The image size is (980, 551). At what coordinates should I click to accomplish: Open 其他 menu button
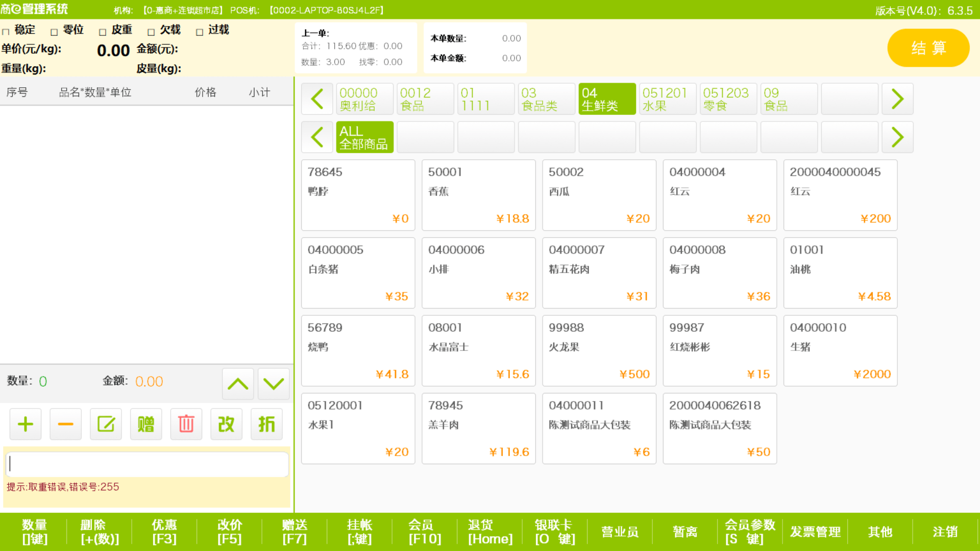pos(880,532)
